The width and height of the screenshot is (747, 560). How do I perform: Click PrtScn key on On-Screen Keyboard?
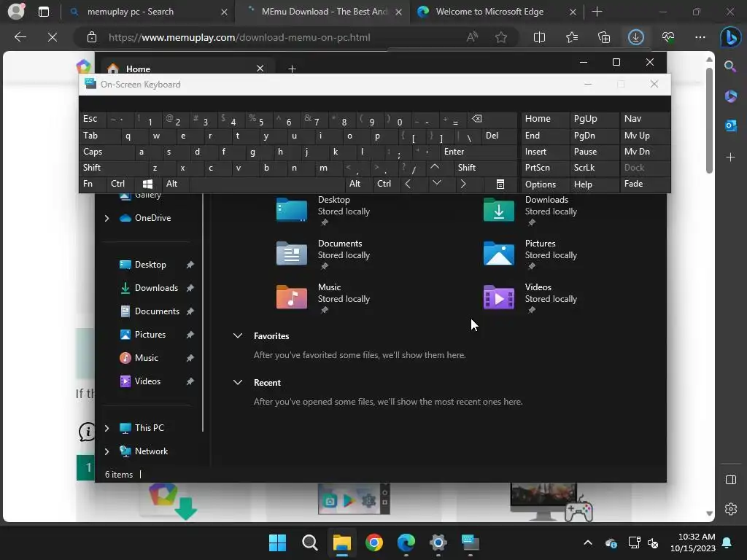tap(546, 168)
